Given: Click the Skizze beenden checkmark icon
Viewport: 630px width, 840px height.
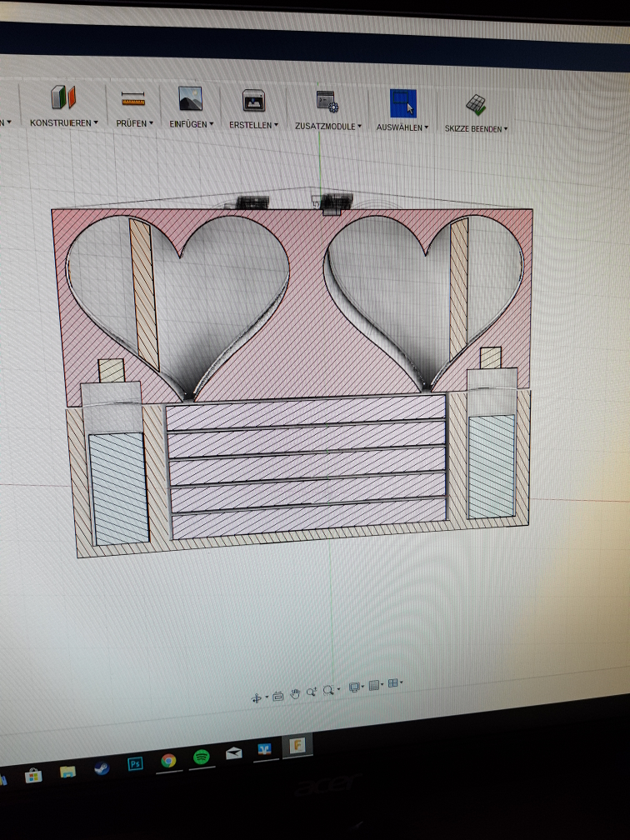Looking at the screenshot, I should [x=475, y=104].
